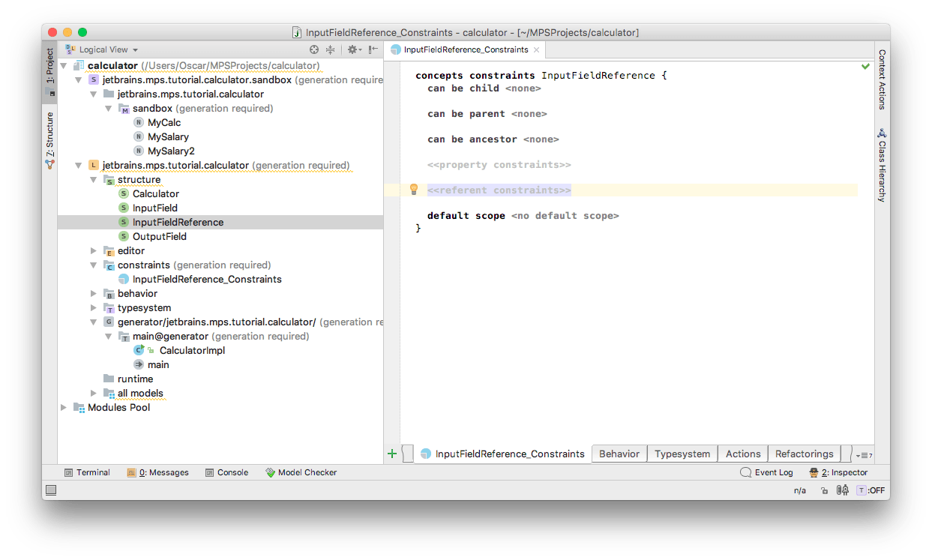Click the green plus add aspect icon
Screen dimensions: 932x560
click(391, 454)
